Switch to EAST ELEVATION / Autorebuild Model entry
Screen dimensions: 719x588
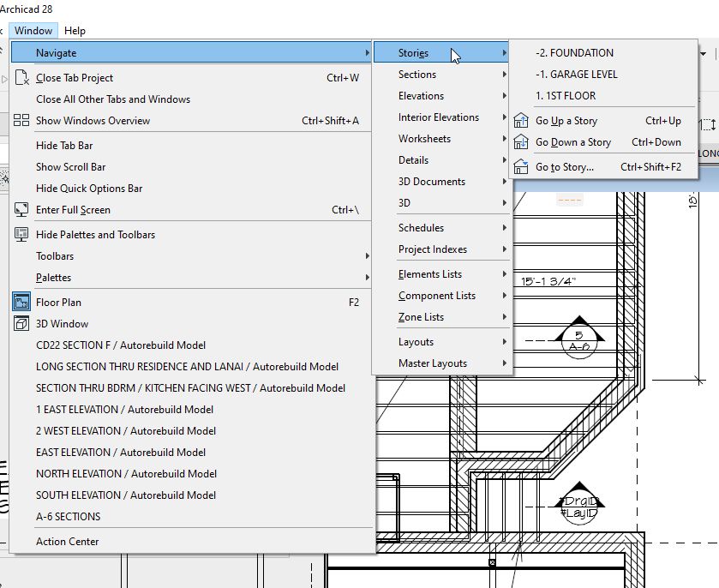191,453
